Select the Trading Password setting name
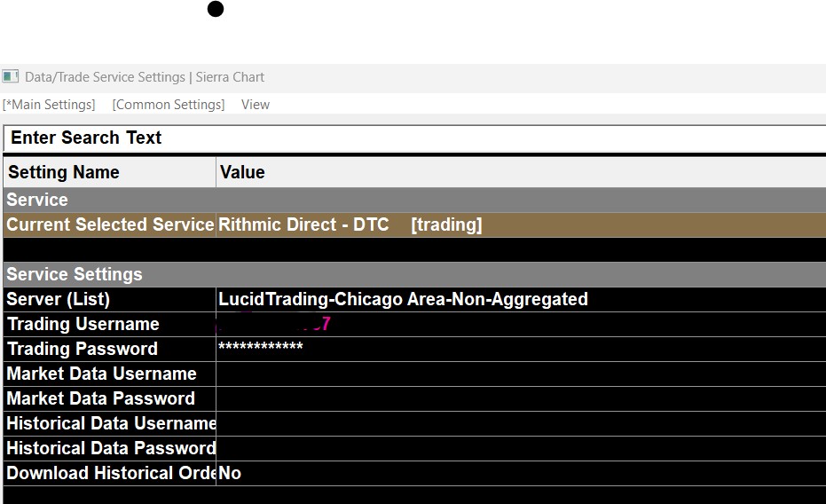Viewport: 826px width, 504px height. point(110,349)
